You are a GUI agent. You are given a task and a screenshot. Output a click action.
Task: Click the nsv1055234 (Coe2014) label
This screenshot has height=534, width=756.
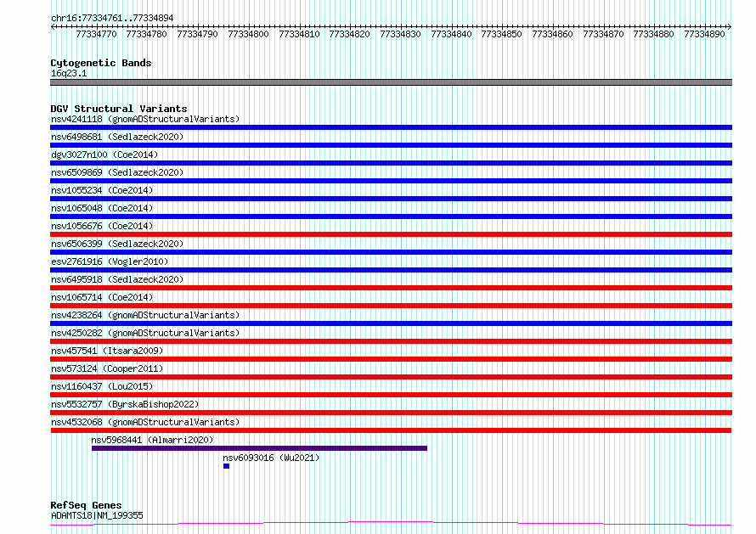coord(102,190)
